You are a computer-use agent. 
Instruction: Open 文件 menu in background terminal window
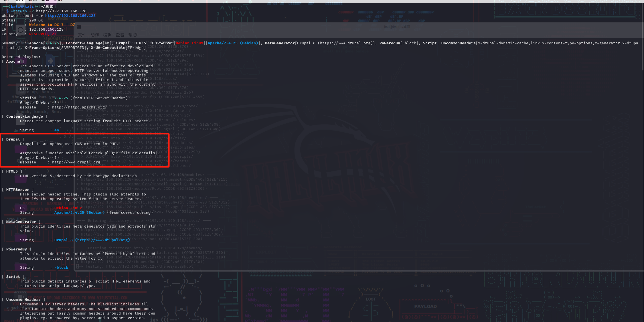tap(82, 35)
